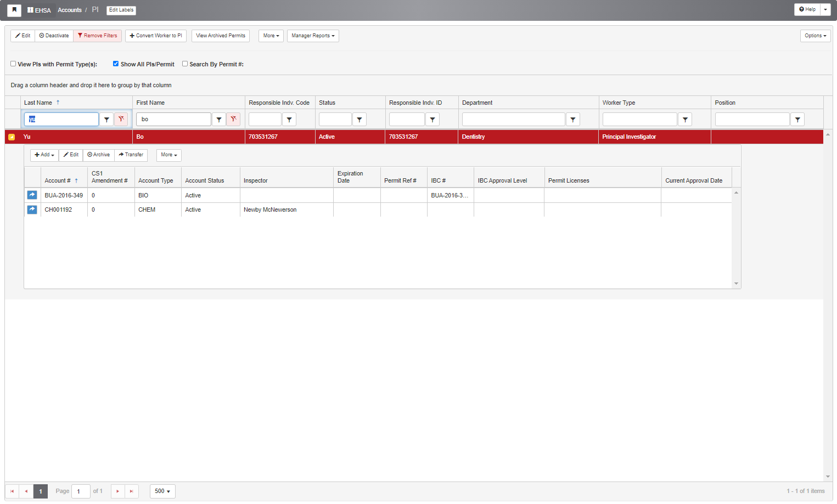837x504 pixels.
Task: Open Responsible Indv. Code filter icon
Action: click(289, 119)
